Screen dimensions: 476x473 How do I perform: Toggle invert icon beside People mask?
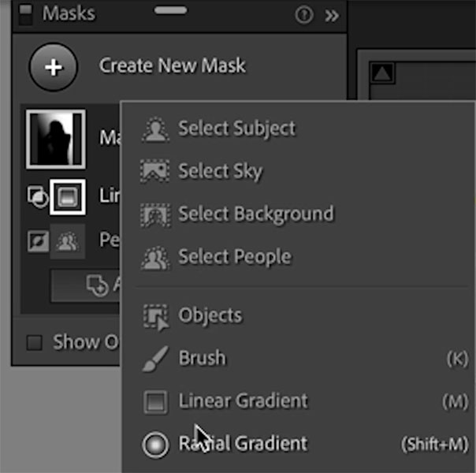coord(38,241)
